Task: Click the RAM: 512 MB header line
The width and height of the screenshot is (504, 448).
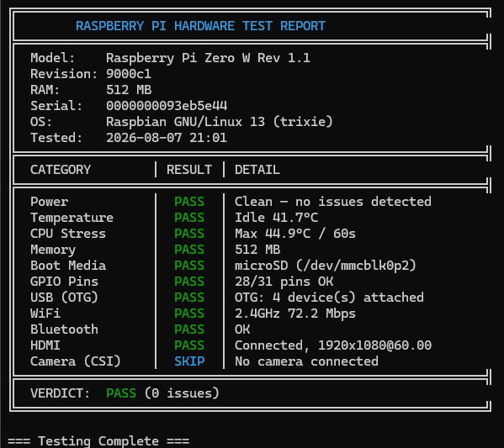Action: tap(91, 90)
